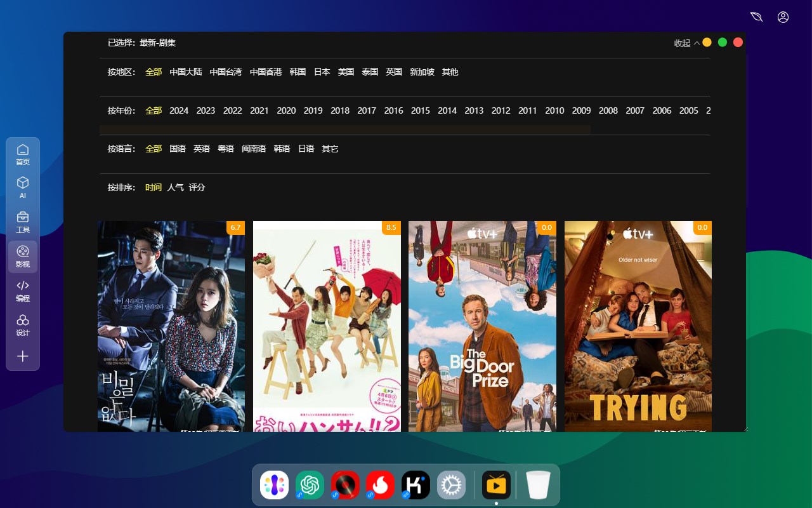This screenshot has width=812, height=508.
Task: Select year 2022 filter
Action: [232, 110]
